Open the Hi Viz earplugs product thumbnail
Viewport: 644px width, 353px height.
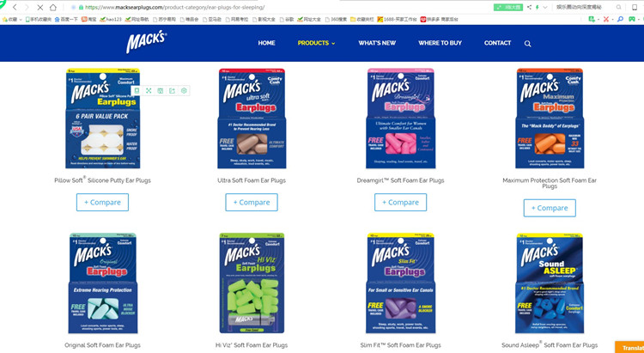[252, 283]
